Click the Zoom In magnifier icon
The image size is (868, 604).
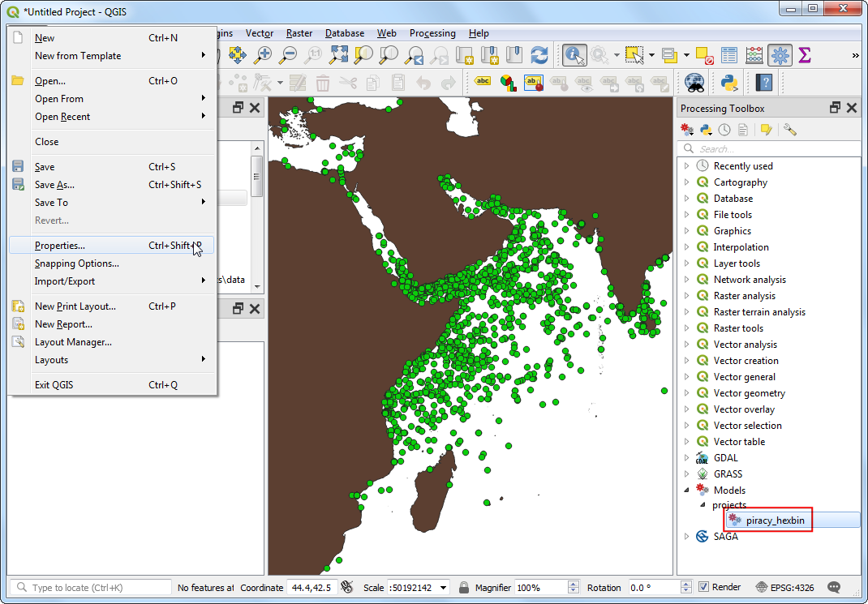coord(263,55)
